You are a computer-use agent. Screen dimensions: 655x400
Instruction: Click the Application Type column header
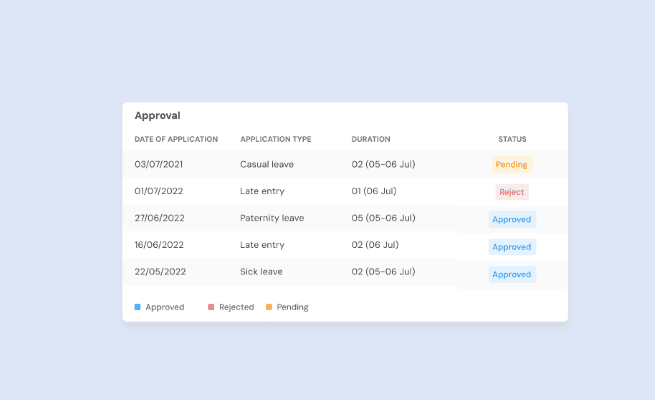276,139
